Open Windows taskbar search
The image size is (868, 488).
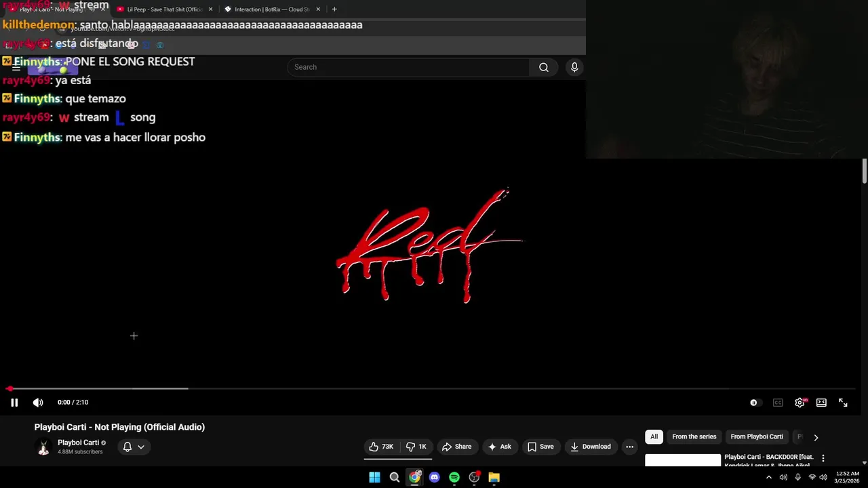[x=395, y=477]
